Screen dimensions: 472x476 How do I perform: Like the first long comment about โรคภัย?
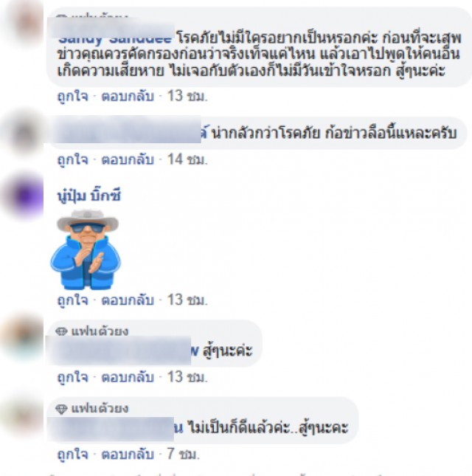(73, 96)
